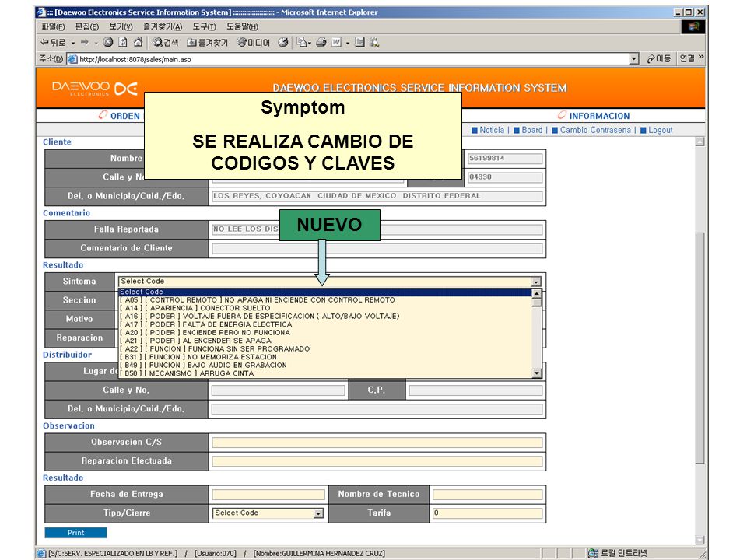The height and width of the screenshot is (560, 747).
Task: Click the Observacion C/S input field
Action: (x=377, y=443)
